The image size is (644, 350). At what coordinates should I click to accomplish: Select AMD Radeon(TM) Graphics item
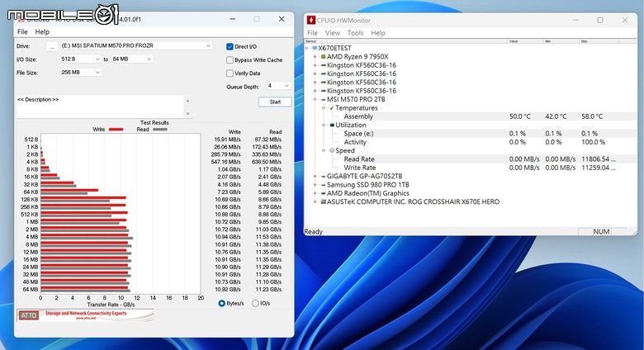[x=367, y=193]
